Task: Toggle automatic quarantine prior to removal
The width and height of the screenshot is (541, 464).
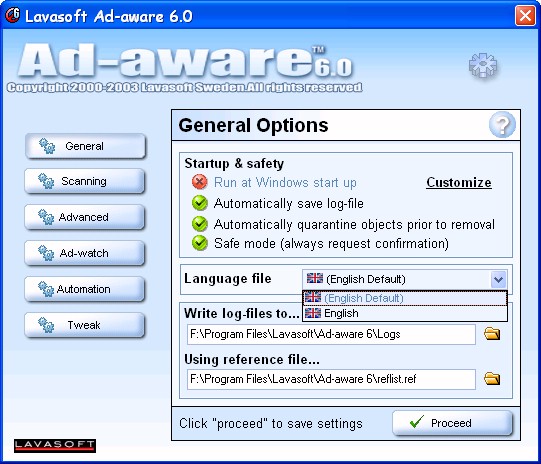Action: (199, 224)
